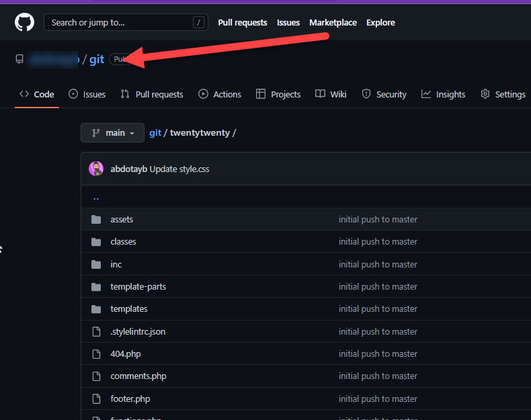
Task: Click the 404.php file icon
Action: [96, 353]
